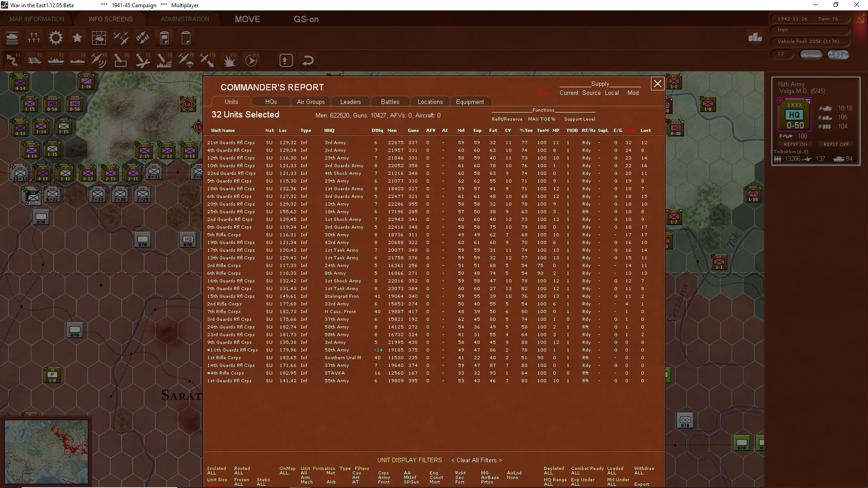
Task: Switch to the HQs tab
Action: [x=271, y=102]
